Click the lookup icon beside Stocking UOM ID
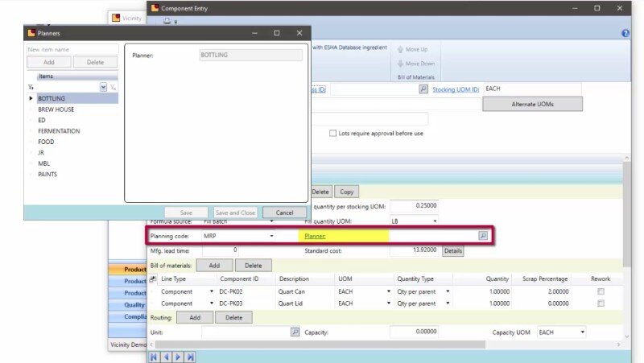This screenshot has height=363, width=644. [423, 89]
